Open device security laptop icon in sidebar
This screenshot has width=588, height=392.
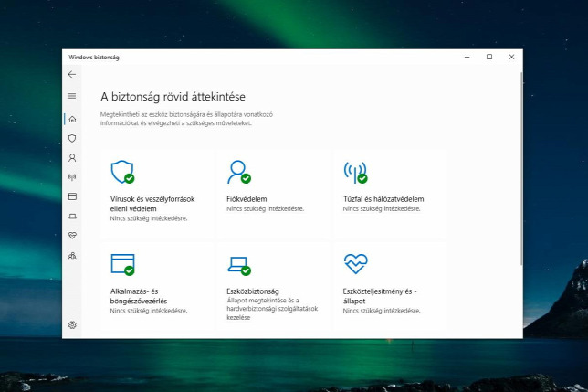pyautogui.click(x=72, y=216)
